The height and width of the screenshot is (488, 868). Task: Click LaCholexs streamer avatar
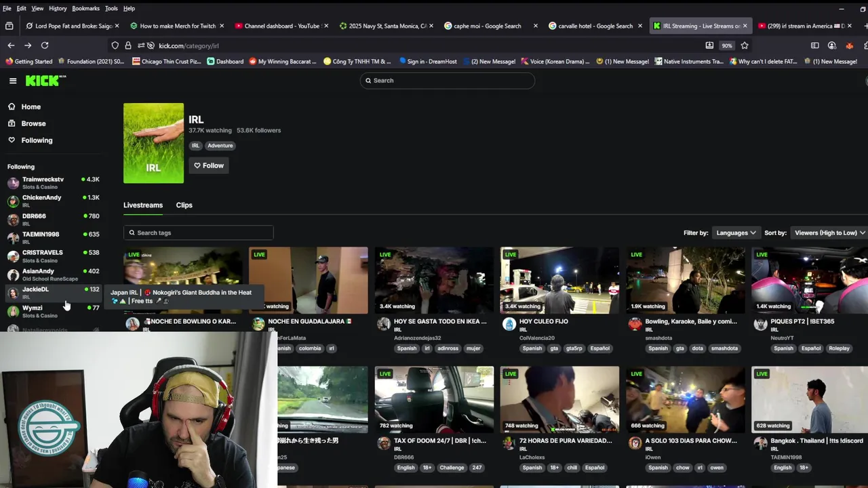point(509,443)
